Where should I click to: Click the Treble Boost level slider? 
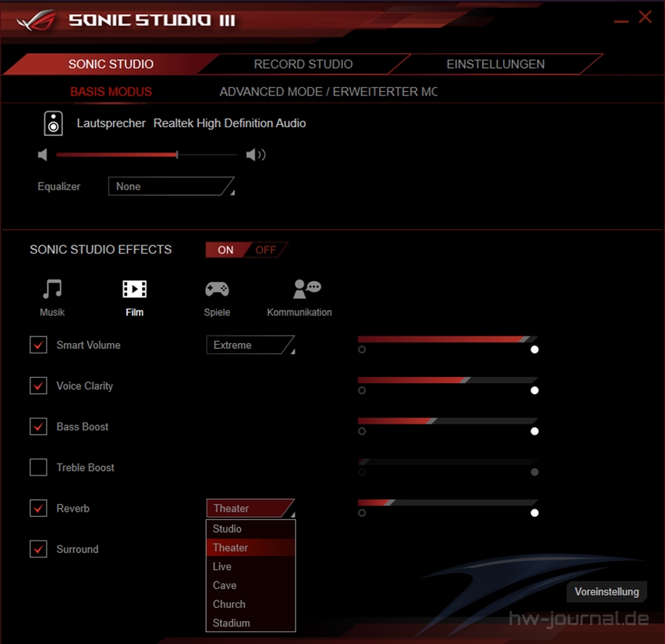(x=448, y=461)
